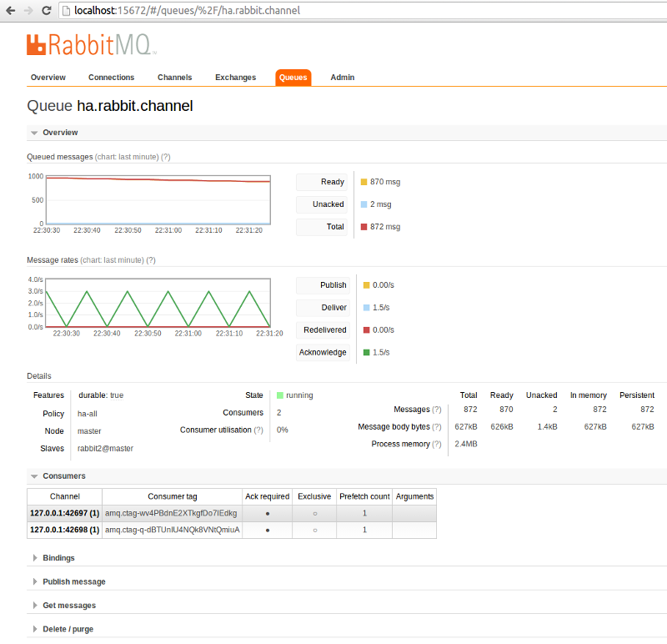The height and width of the screenshot is (644, 667).
Task: Click the page icon in address bar
Action: (x=66, y=11)
